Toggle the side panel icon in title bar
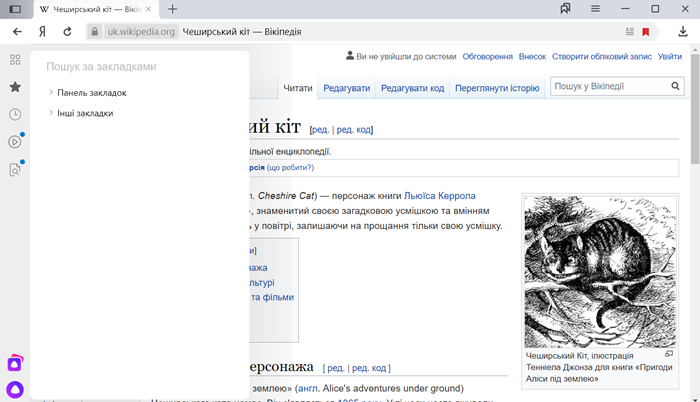 click(15, 9)
